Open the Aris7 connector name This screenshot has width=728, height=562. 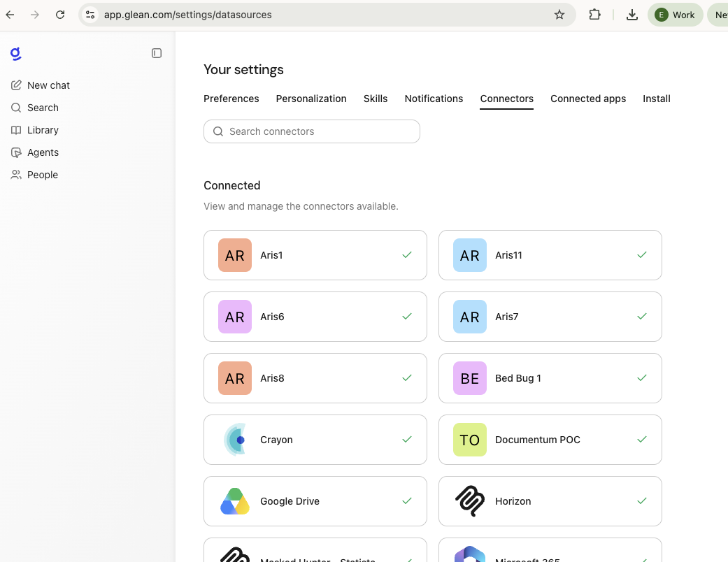pyautogui.click(x=506, y=317)
